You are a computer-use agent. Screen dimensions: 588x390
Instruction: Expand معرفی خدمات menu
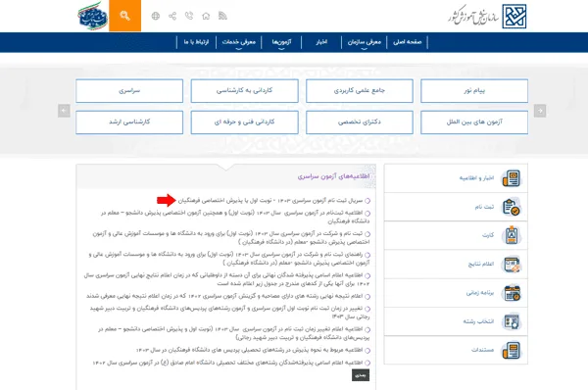click(x=239, y=42)
